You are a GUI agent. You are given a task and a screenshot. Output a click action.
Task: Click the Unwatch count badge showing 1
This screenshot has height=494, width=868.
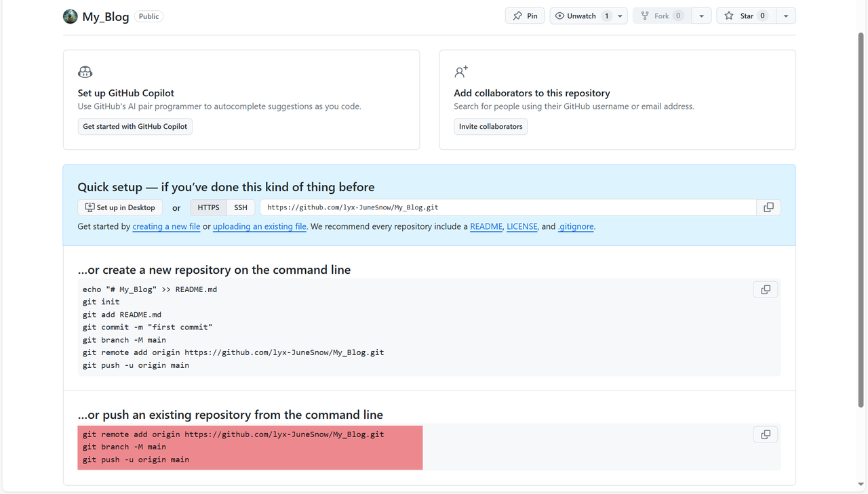pos(606,16)
